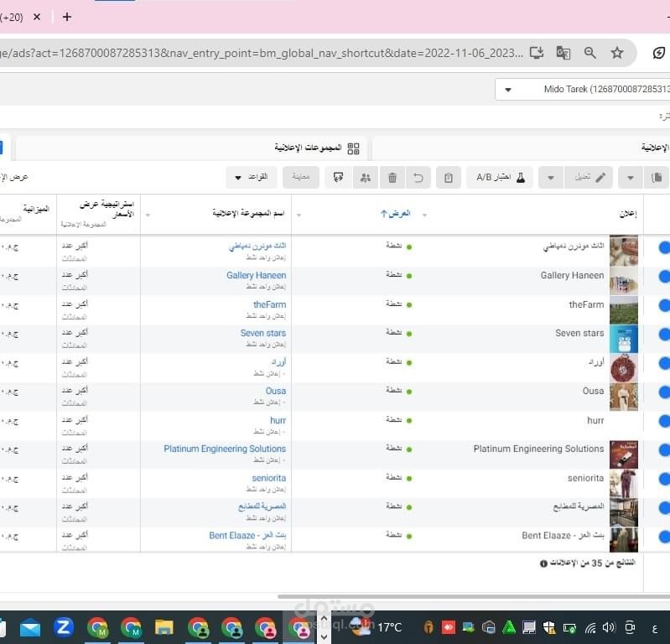Delete selection using trash icon
The image size is (670, 644).
(392, 177)
